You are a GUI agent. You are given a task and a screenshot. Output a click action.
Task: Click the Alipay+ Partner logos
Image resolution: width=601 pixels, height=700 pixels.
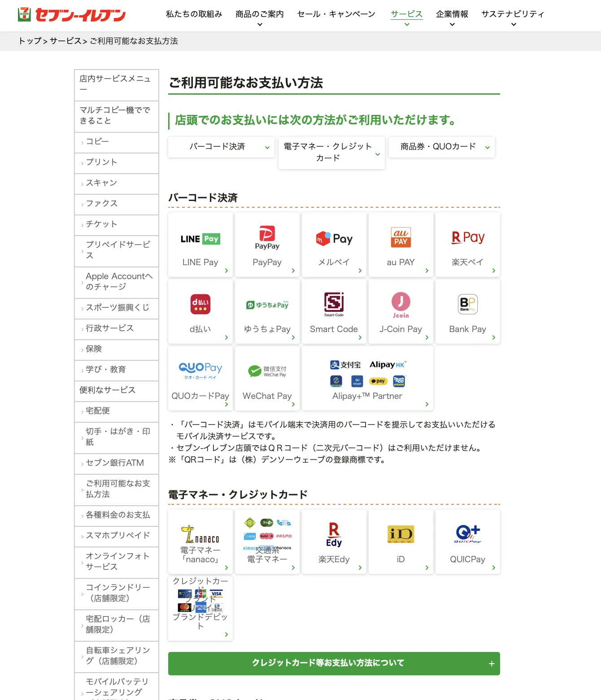pos(368,373)
